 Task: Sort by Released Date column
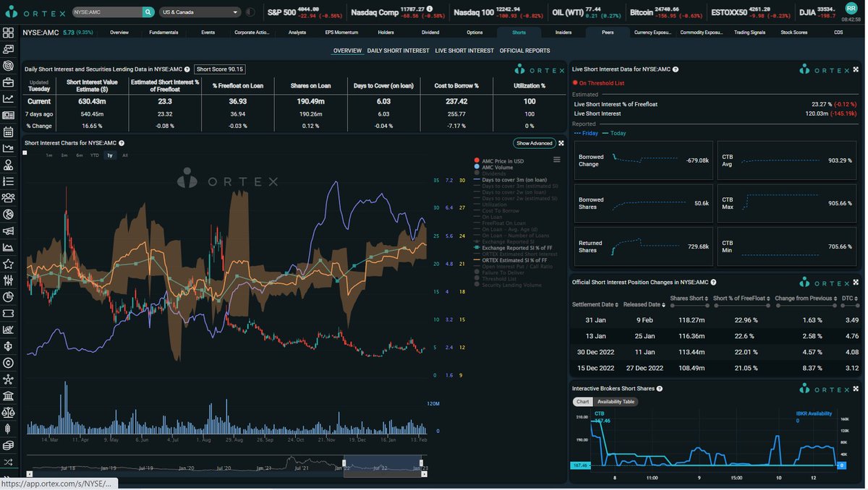(646, 304)
